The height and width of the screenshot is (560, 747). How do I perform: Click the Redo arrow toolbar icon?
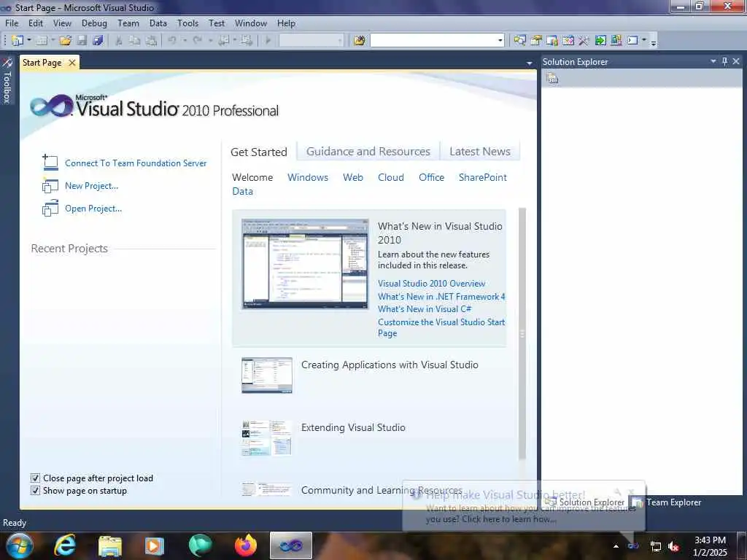pyautogui.click(x=197, y=41)
